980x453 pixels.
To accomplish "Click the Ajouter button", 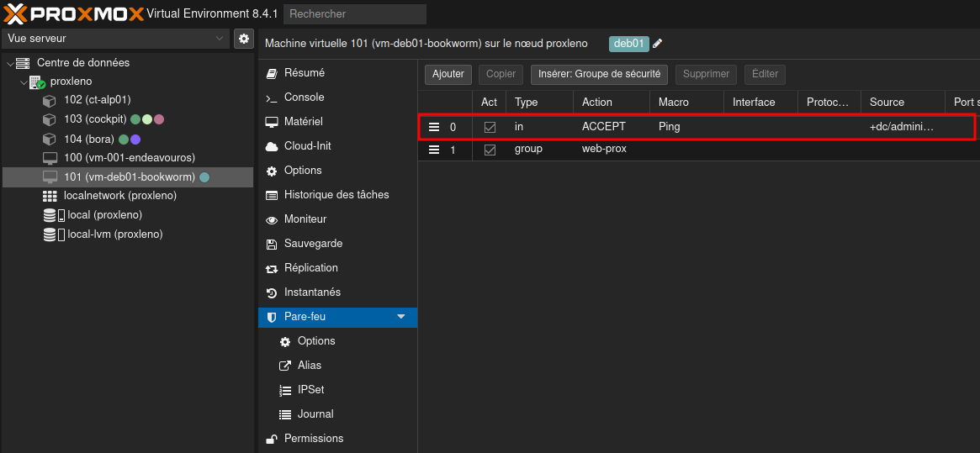I will click(x=448, y=74).
